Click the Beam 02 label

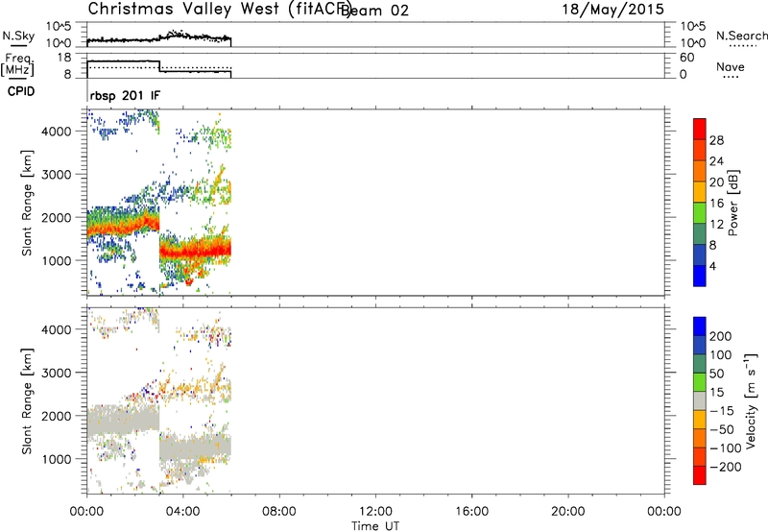[374, 11]
